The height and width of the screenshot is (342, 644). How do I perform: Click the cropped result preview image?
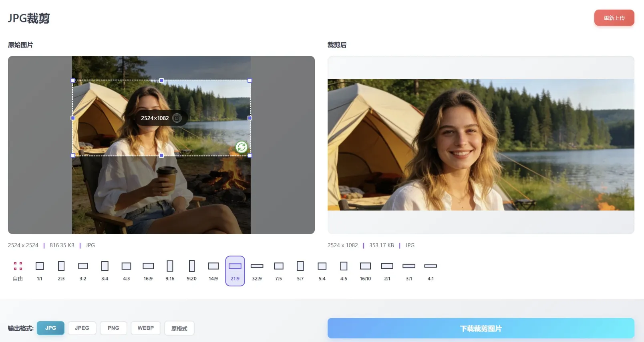(x=481, y=145)
